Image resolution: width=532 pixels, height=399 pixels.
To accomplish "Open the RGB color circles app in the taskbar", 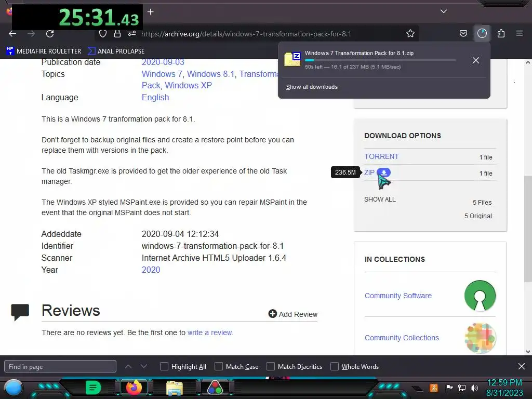I will (x=215, y=388).
